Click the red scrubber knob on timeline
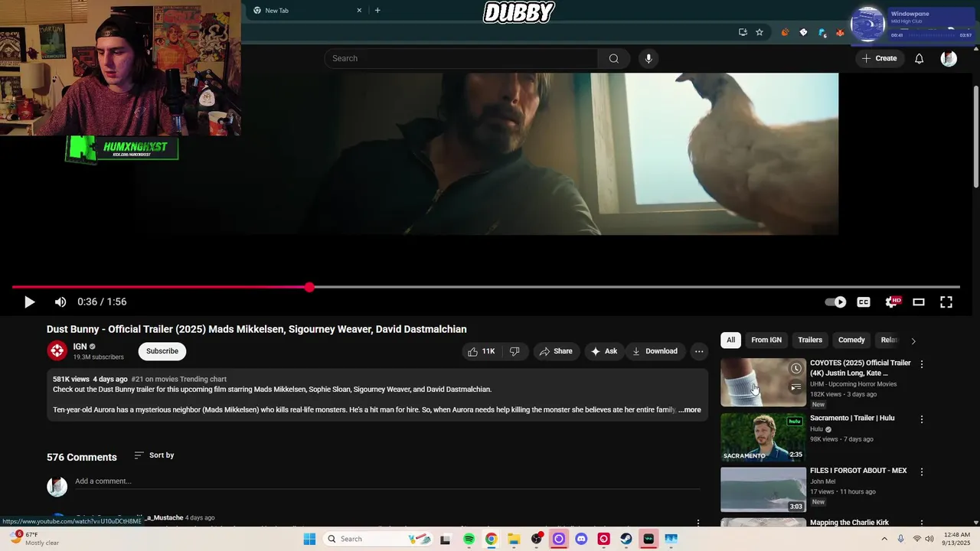The image size is (980, 551). 309,287
